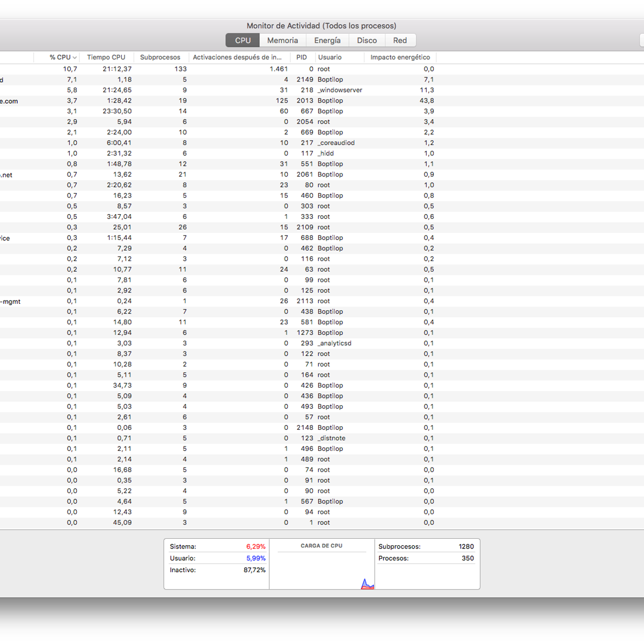644x644 pixels.
Task: Sort by Usuario column header
Action: (330, 57)
